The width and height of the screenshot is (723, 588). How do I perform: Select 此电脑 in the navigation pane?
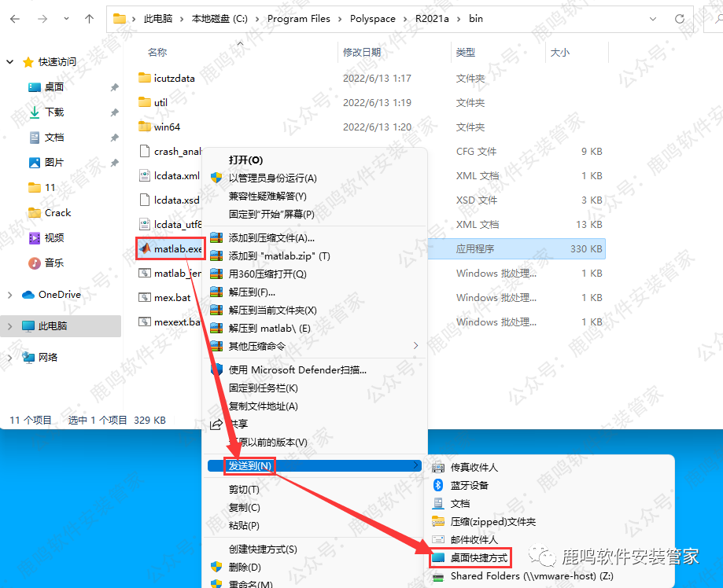53,326
